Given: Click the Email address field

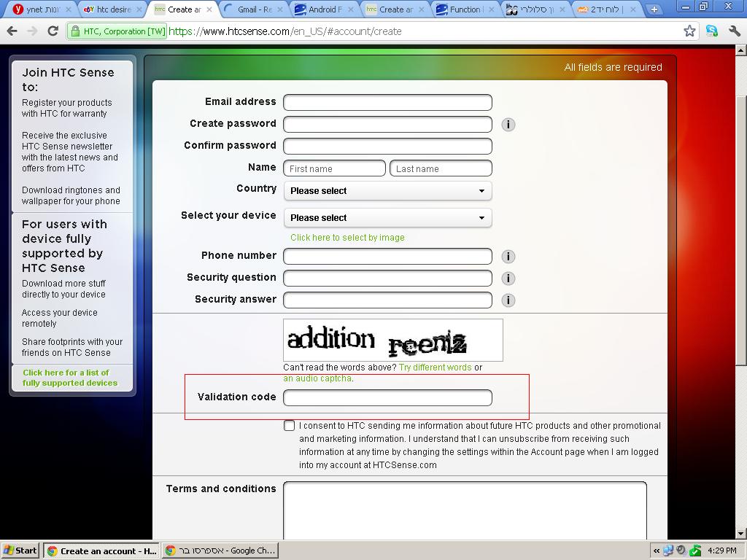Looking at the screenshot, I should pos(387,102).
